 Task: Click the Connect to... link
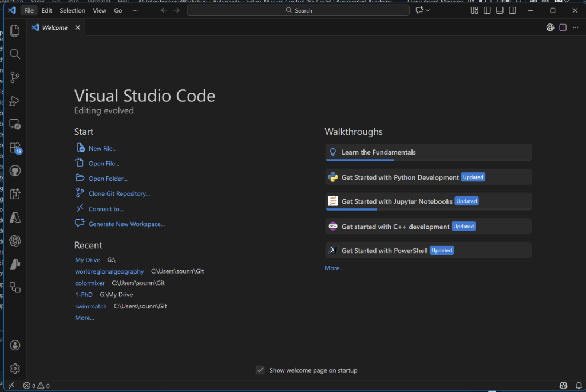click(x=106, y=209)
